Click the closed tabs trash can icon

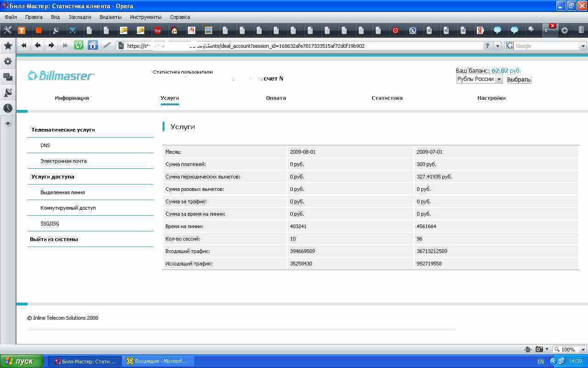point(581,30)
